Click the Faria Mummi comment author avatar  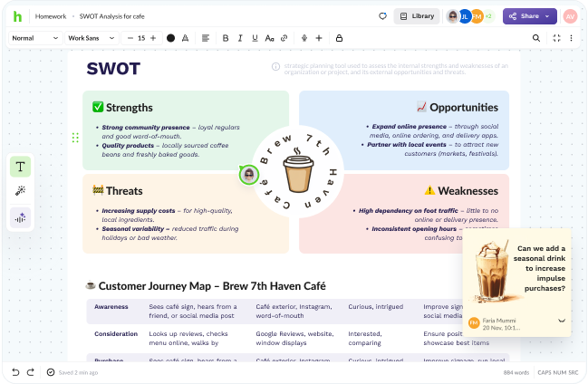click(474, 323)
